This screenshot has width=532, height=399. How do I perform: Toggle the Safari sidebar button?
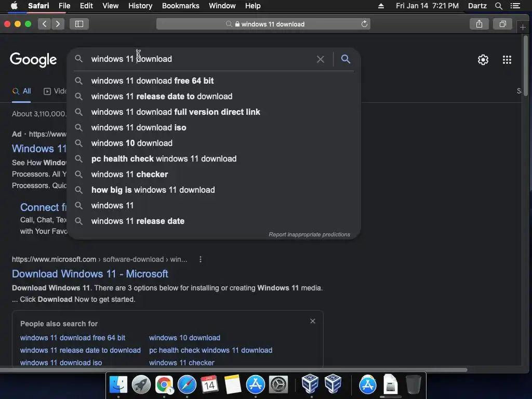pos(79,24)
